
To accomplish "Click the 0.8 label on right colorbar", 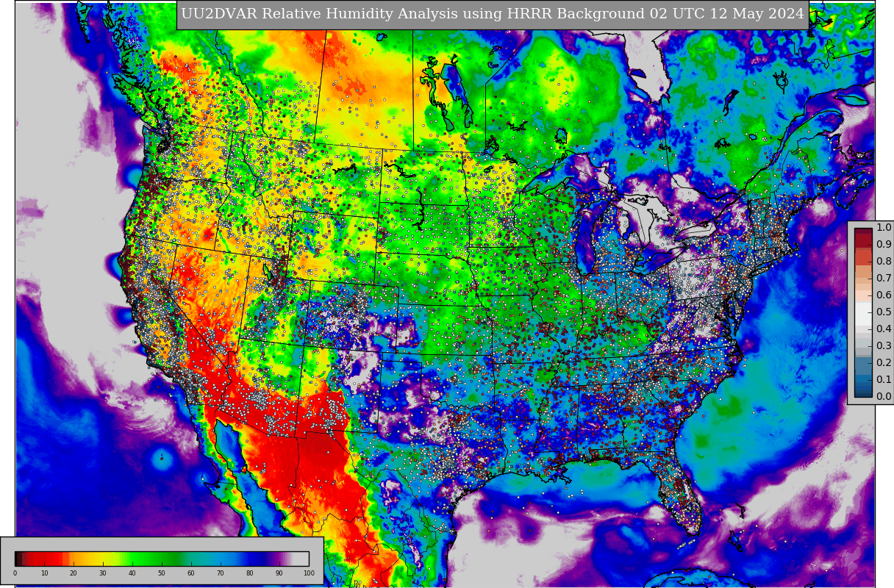I will click(x=884, y=262).
